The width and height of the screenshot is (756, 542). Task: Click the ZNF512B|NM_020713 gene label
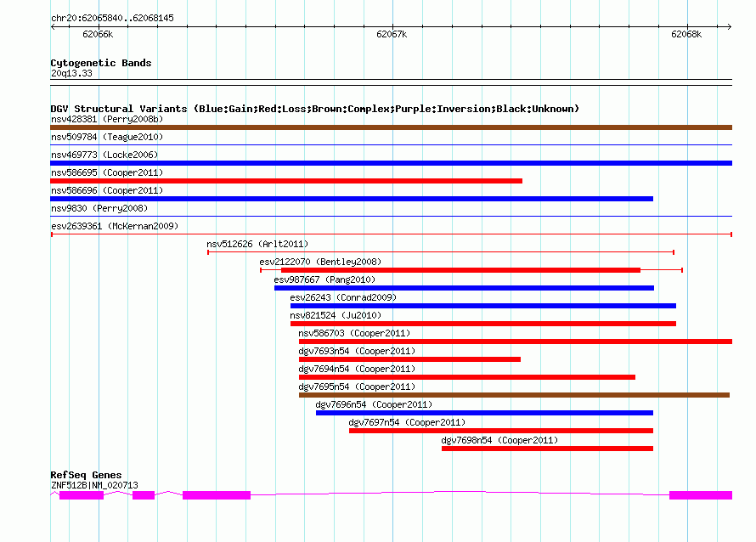94,485
